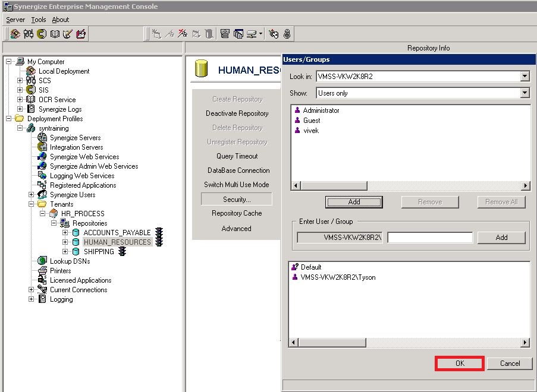Click the Integration Servers tree icon
Image resolution: width=537 pixels, height=392 pixels.
click(42, 147)
